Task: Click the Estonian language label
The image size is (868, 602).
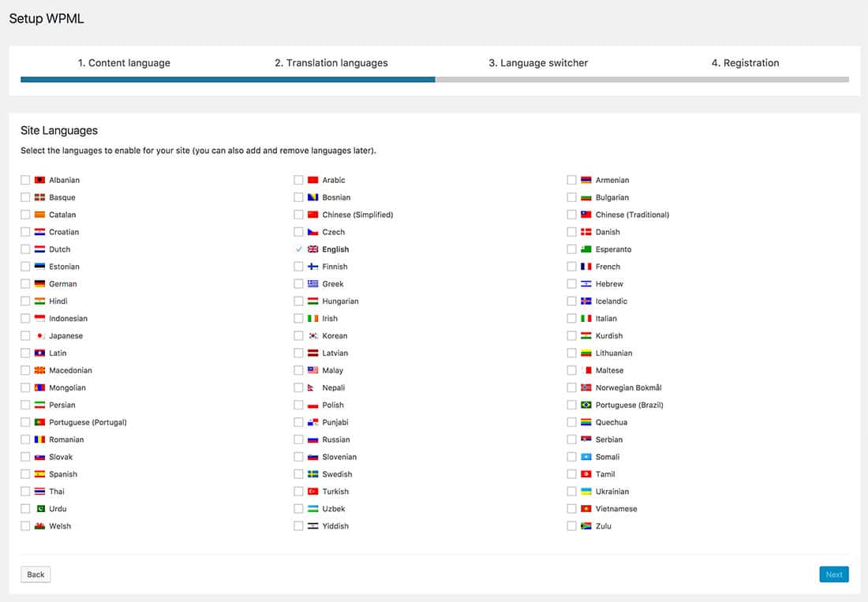Action: [x=64, y=267]
